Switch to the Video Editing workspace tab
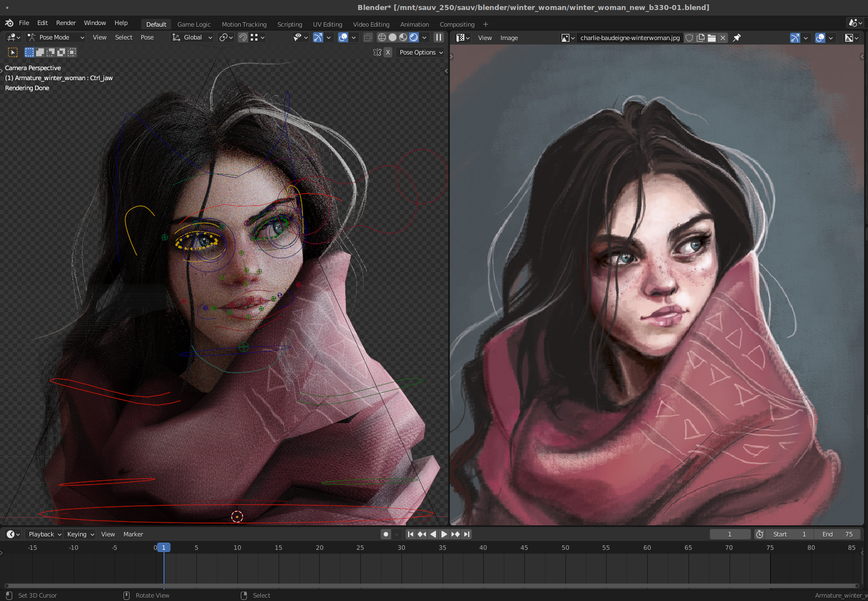This screenshot has width=868, height=601. (x=371, y=24)
